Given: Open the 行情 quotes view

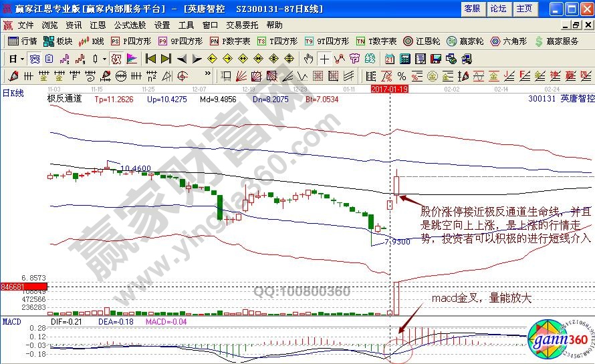Looking at the screenshot, I should [x=23, y=41].
